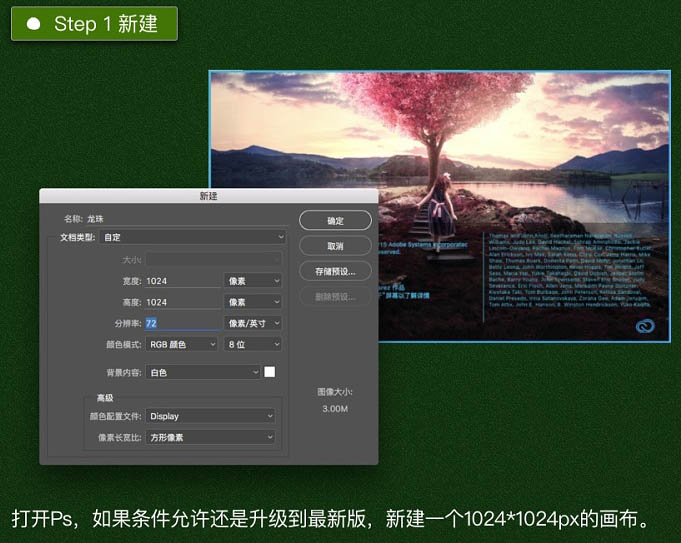Click the credits text on the splash screen

pyautogui.click(x=570, y=270)
